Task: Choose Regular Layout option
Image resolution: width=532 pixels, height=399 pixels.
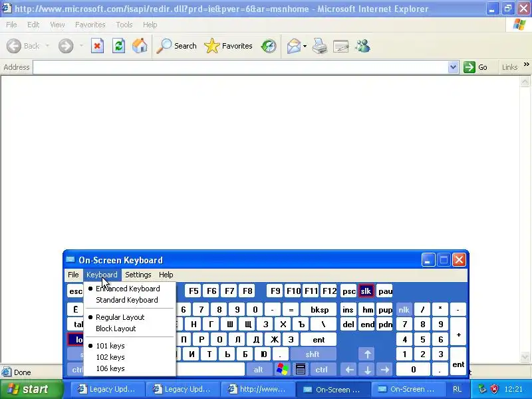Action: [130, 317]
